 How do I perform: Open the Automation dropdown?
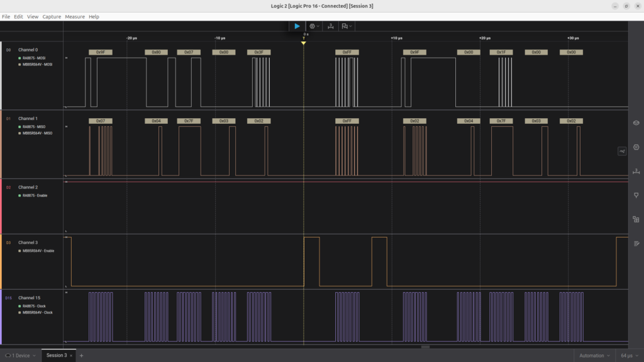594,356
